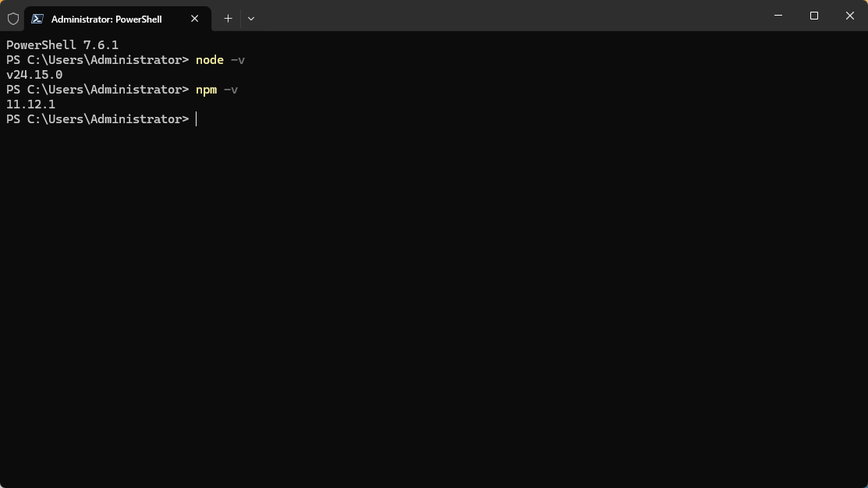Click the first PS prompt line
The width and height of the screenshot is (868, 488).
tap(97, 59)
